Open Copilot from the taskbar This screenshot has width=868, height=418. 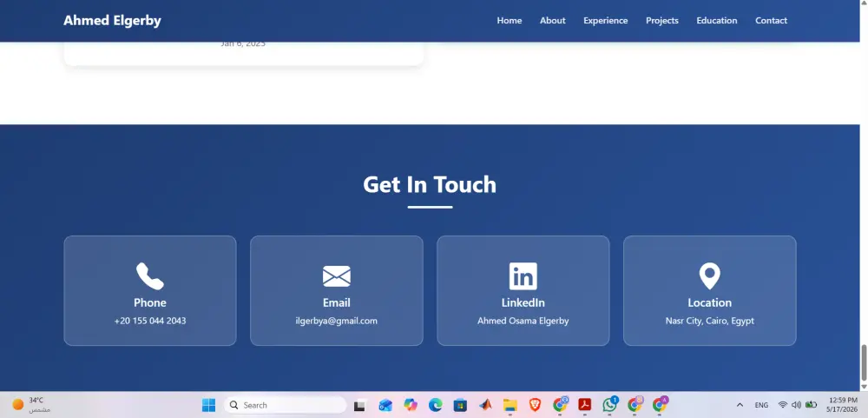(x=411, y=405)
